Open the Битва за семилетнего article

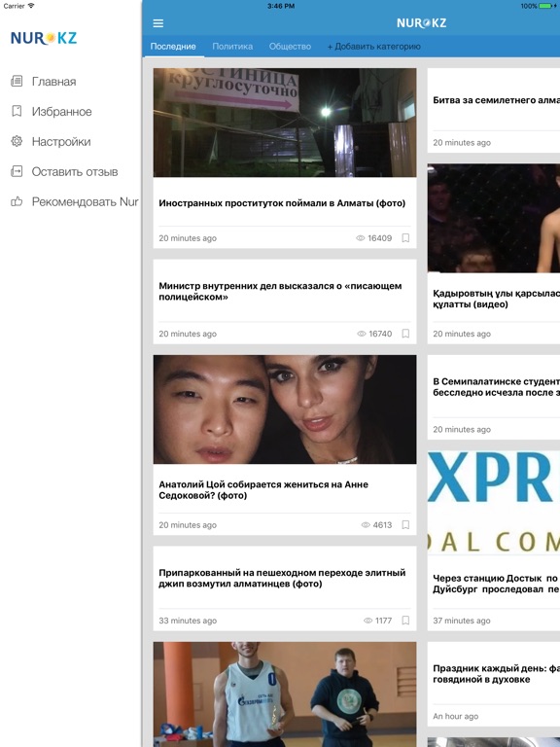click(x=496, y=100)
